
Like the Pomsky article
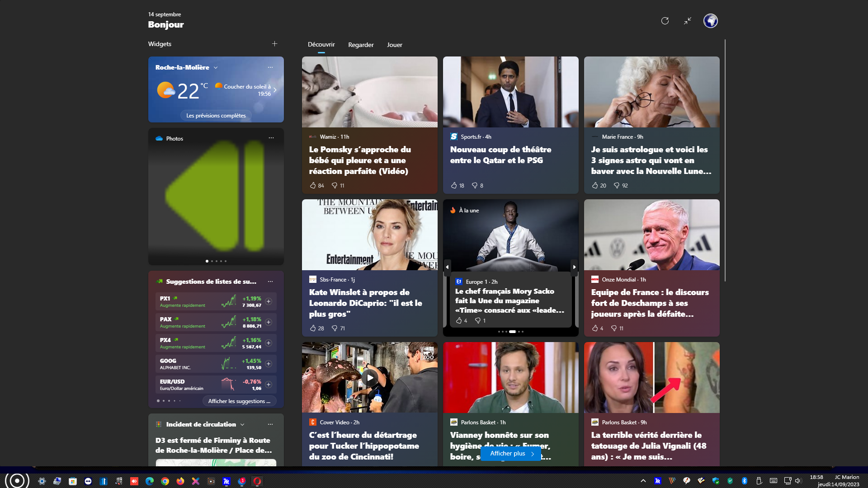[313, 185]
